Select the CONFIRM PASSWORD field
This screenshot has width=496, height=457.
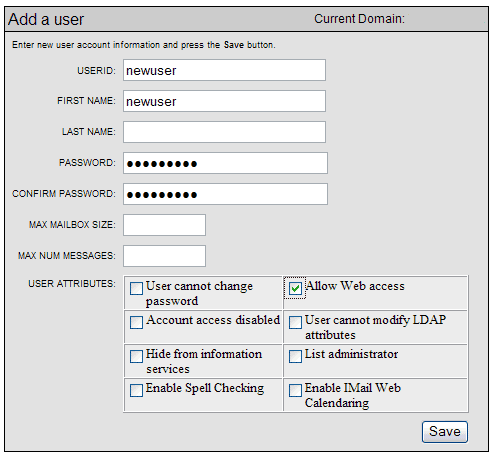[x=225, y=194]
